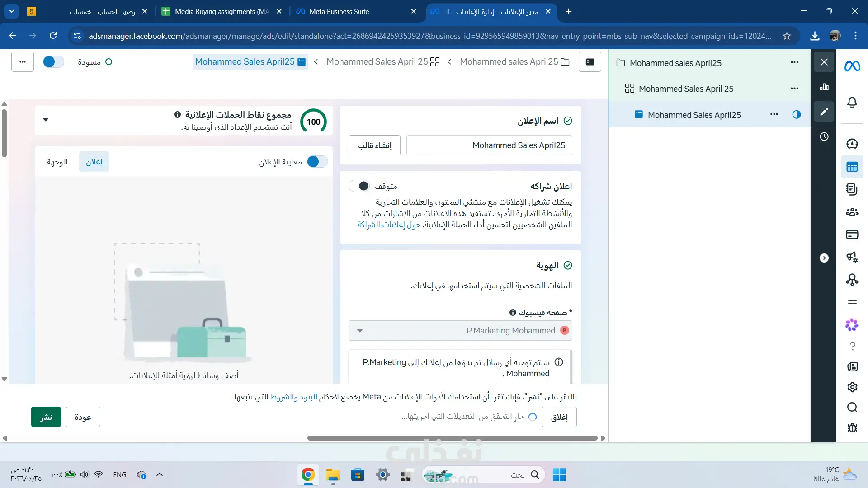868x488 pixels.
Task: Show hidden system tray icons chevron
Action: (x=160, y=474)
